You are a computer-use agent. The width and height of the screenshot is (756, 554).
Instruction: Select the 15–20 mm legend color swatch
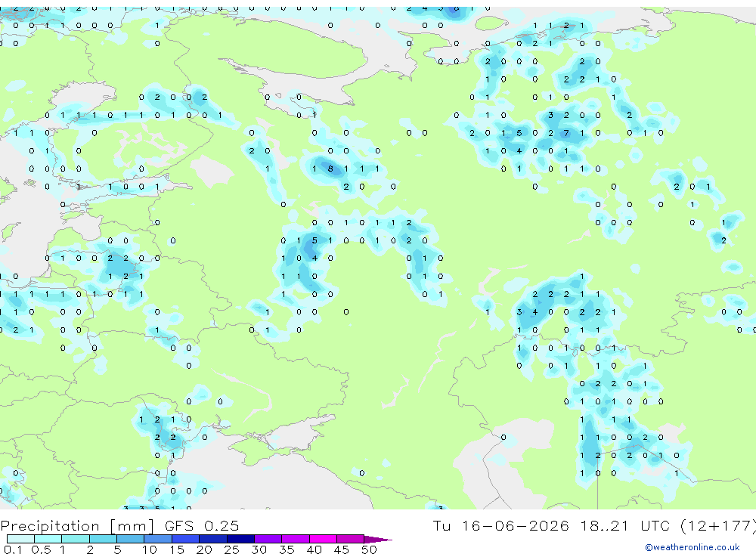186,539
